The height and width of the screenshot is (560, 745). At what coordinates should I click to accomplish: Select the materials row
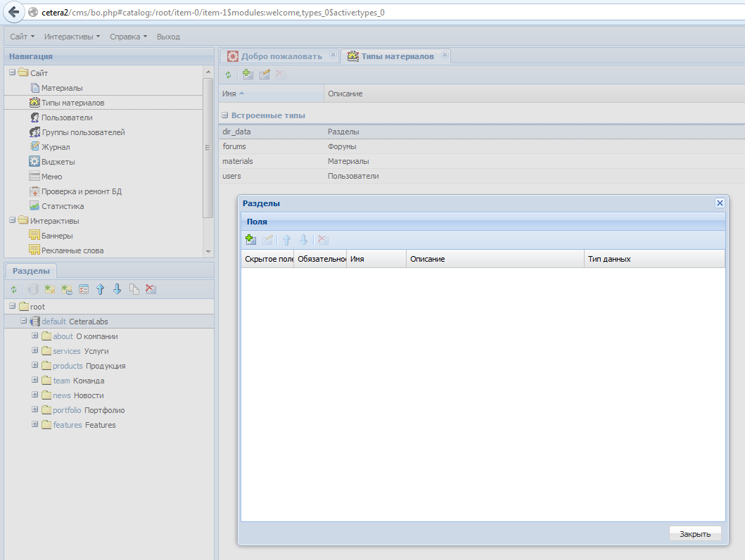click(x=482, y=161)
